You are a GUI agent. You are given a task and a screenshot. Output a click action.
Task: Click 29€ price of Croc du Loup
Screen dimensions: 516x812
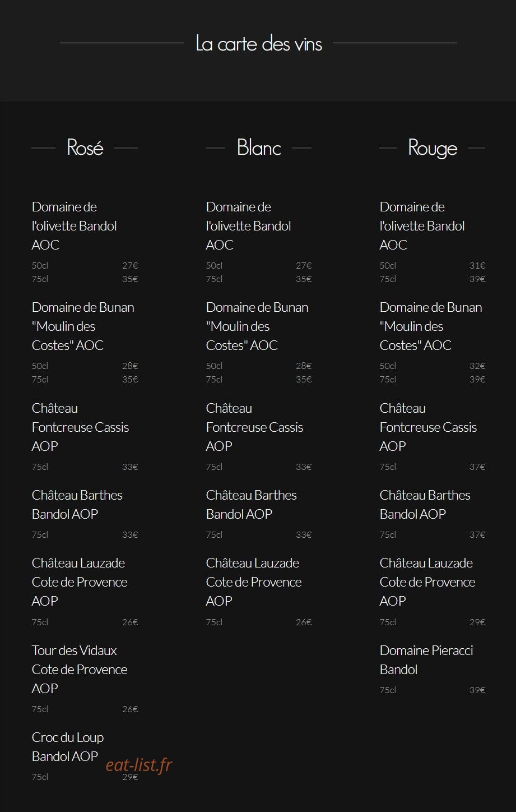(130, 777)
